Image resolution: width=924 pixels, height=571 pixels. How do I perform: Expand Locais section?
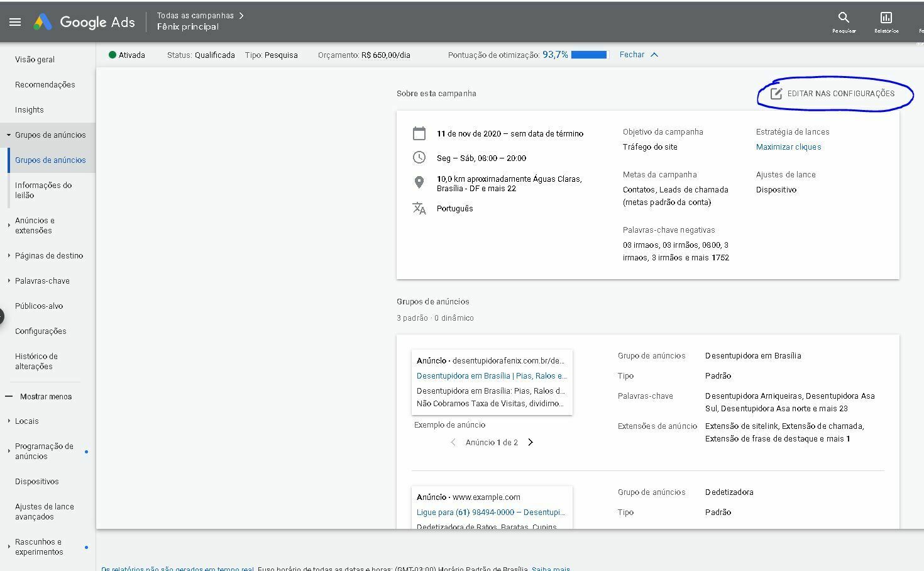click(x=9, y=421)
